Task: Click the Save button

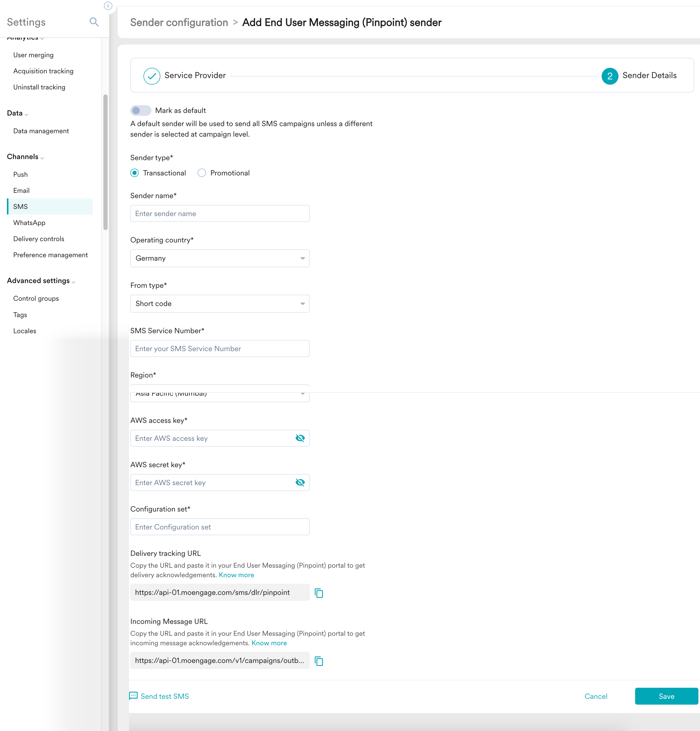Action: (x=667, y=696)
